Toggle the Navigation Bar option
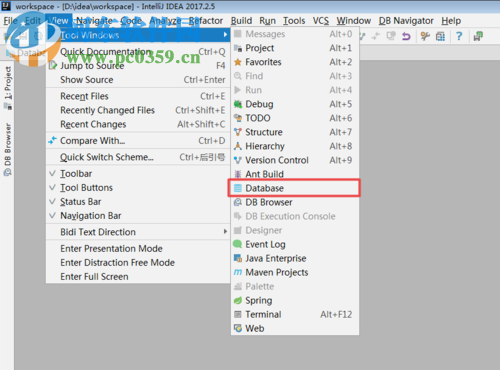The height and width of the screenshot is (370, 500). [x=138, y=216]
